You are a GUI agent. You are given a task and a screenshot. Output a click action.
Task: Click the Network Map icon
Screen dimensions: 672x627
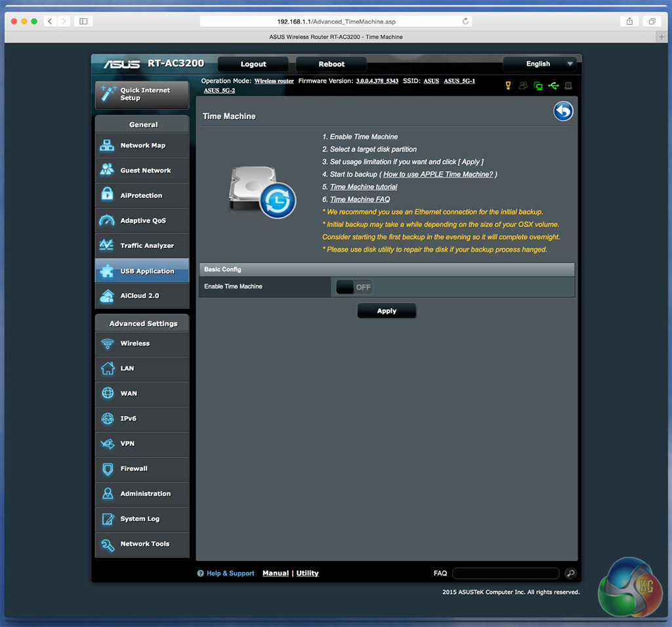click(x=107, y=146)
